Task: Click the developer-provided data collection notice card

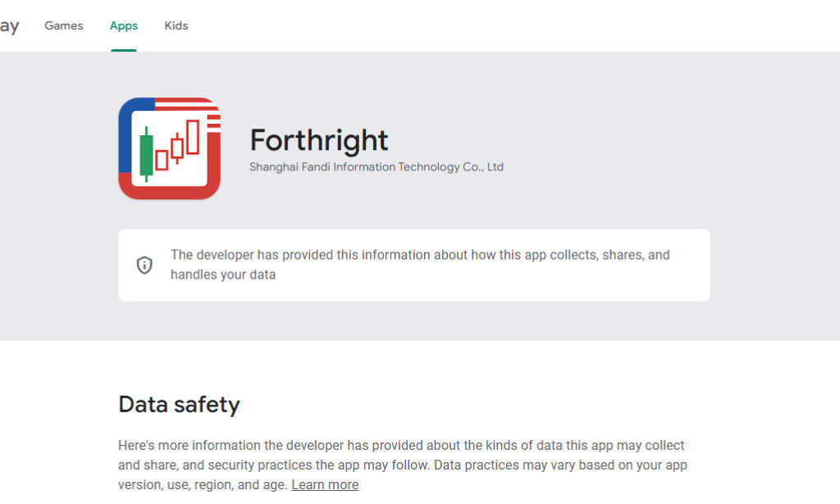Action: click(414, 264)
